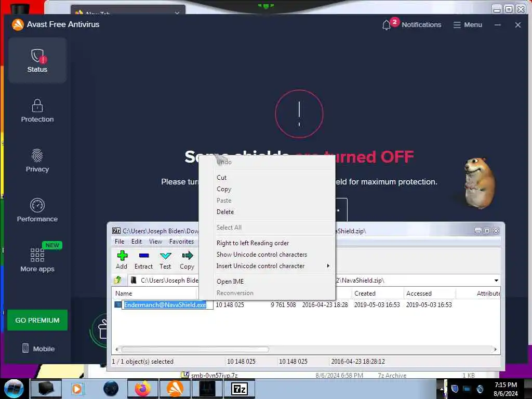The image size is (532, 399).
Task: Open 7-Zip from the taskbar
Action: pyautogui.click(x=240, y=389)
